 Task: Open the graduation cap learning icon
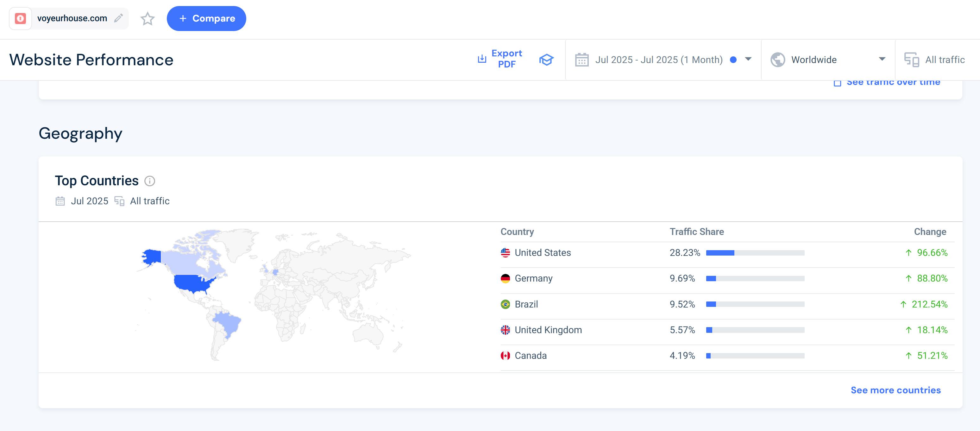pyautogui.click(x=546, y=60)
